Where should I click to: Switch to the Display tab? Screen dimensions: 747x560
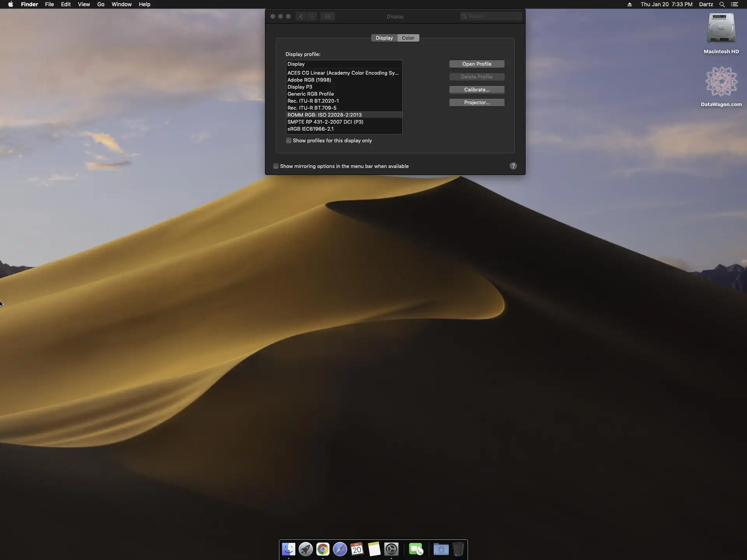pyautogui.click(x=384, y=38)
